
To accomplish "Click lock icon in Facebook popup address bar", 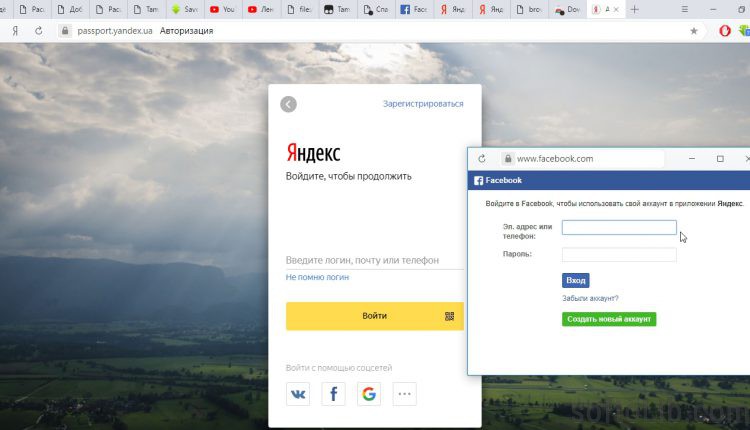I will pos(508,158).
